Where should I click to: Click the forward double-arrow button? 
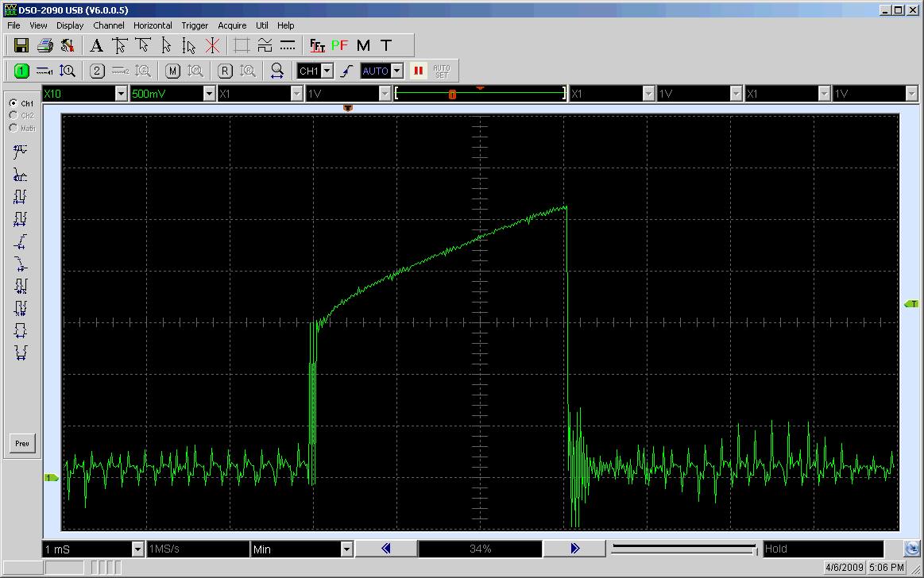click(x=575, y=549)
